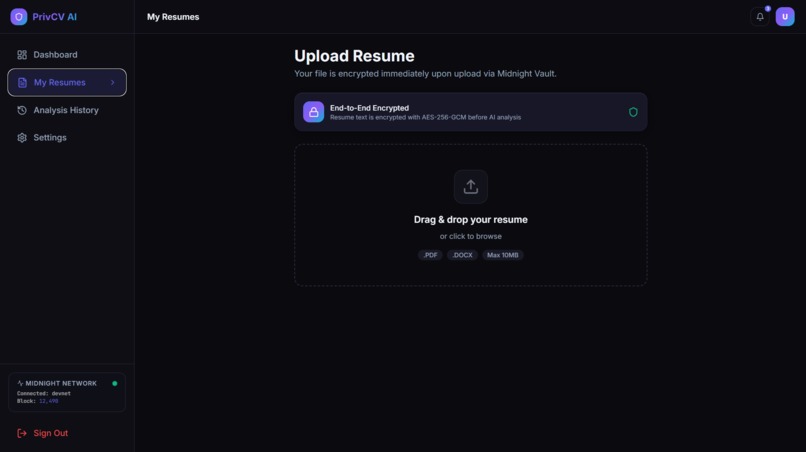806x452 pixels.
Task: Click the upload arrow icon
Action: (x=470, y=187)
